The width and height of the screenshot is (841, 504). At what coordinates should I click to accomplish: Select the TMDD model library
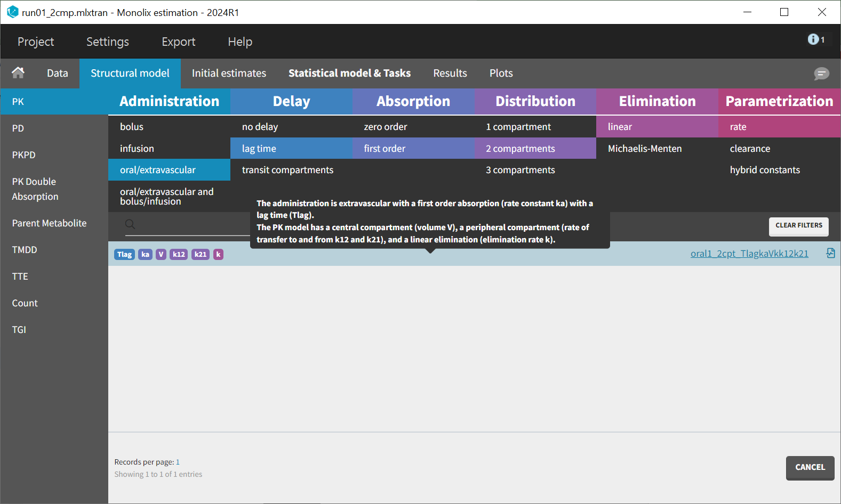point(25,250)
